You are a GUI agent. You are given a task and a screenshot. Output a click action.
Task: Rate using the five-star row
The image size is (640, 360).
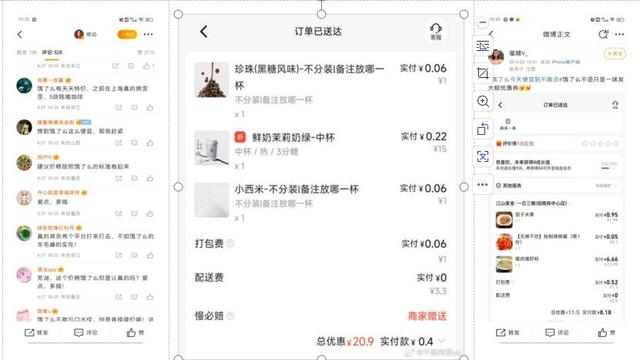[x=600, y=144]
